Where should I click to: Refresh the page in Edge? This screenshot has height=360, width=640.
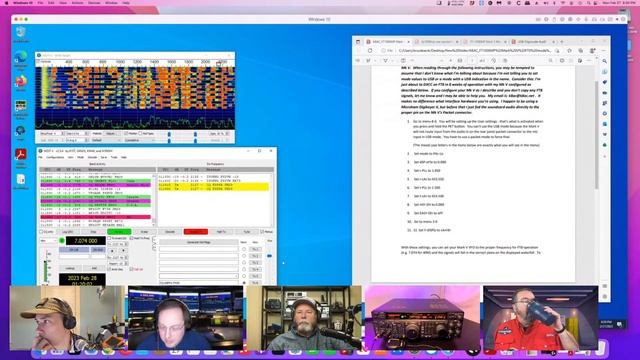[370, 51]
